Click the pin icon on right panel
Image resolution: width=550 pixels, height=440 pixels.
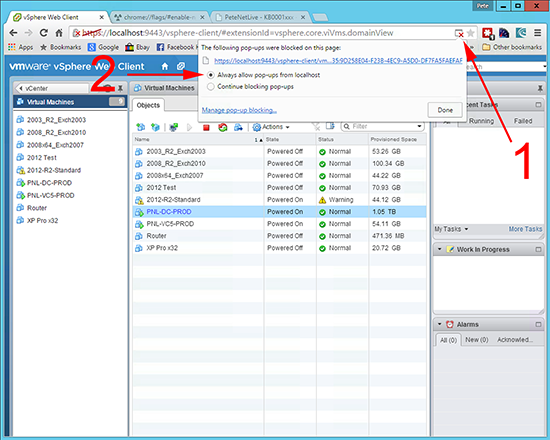[540, 88]
